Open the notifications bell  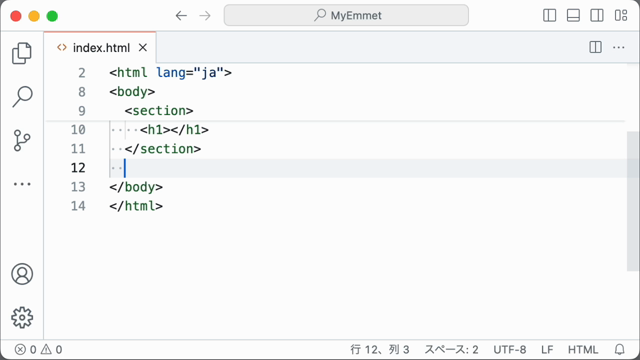(620, 349)
